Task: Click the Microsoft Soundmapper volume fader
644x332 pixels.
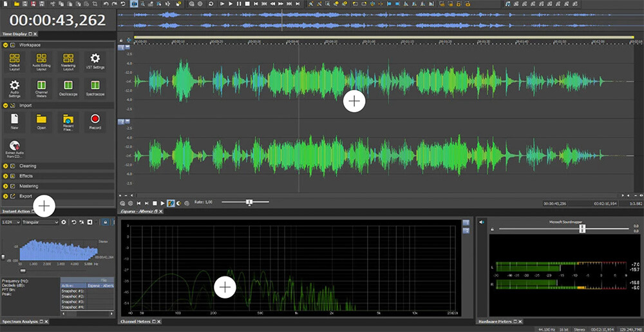Action: 582,229
